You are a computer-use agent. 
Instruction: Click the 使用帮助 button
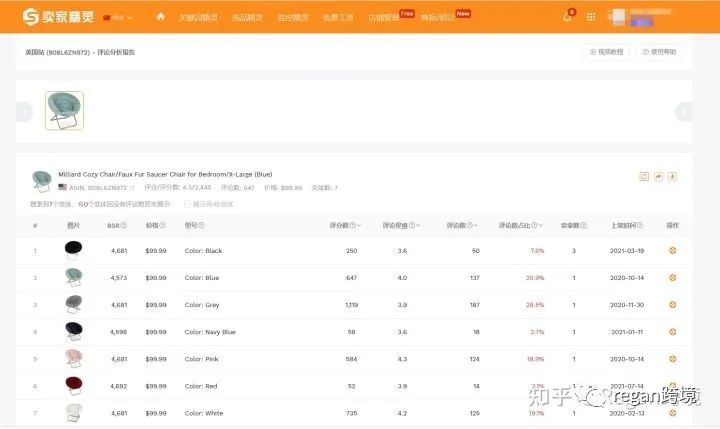(660, 52)
